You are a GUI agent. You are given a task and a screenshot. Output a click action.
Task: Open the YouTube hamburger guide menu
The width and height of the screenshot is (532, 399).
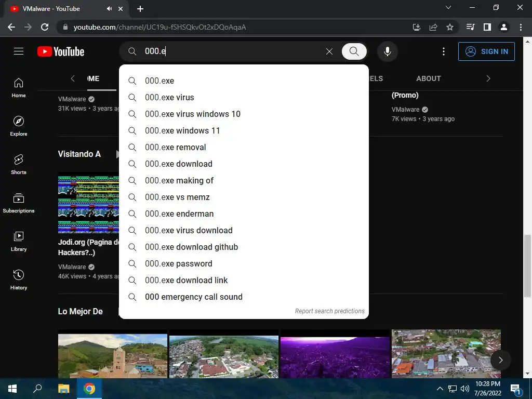pos(19,51)
